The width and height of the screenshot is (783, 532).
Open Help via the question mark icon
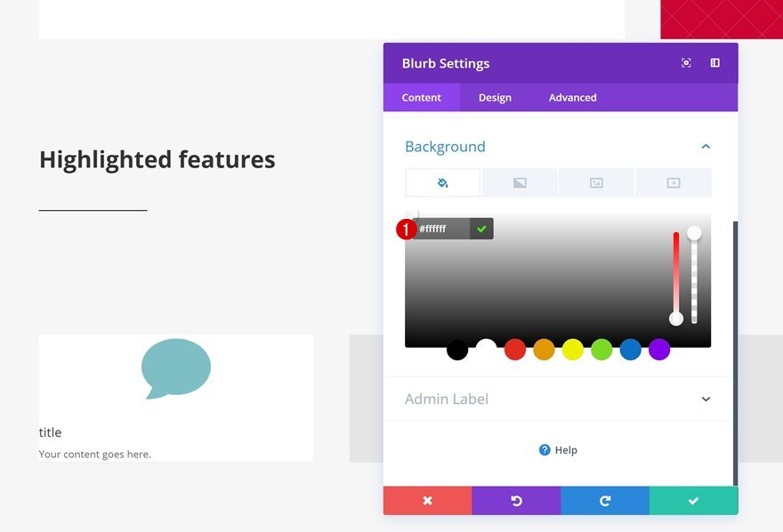544,450
